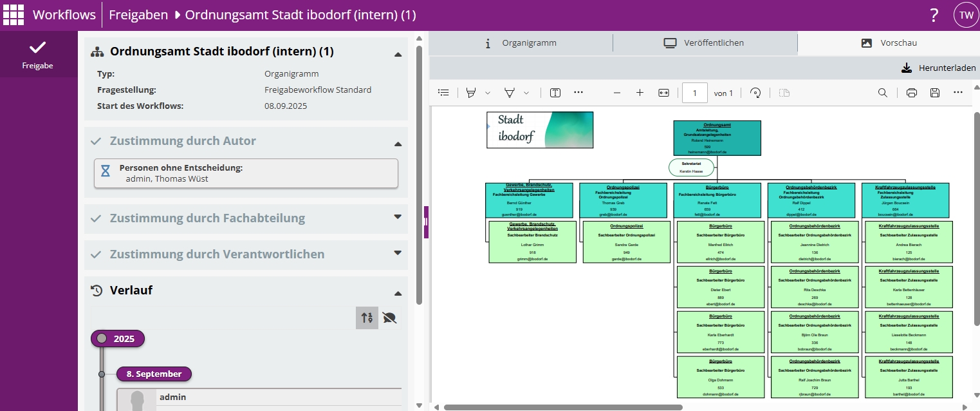Image resolution: width=980 pixels, height=411 pixels.
Task: Expand Zustimmung durch Verantwortlichen section
Action: 398,253
